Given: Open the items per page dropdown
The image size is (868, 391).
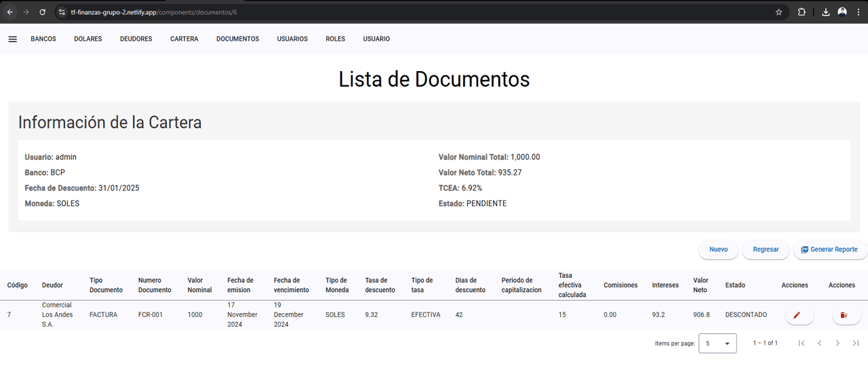Looking at the screenshot, I should tap(717, 344).
